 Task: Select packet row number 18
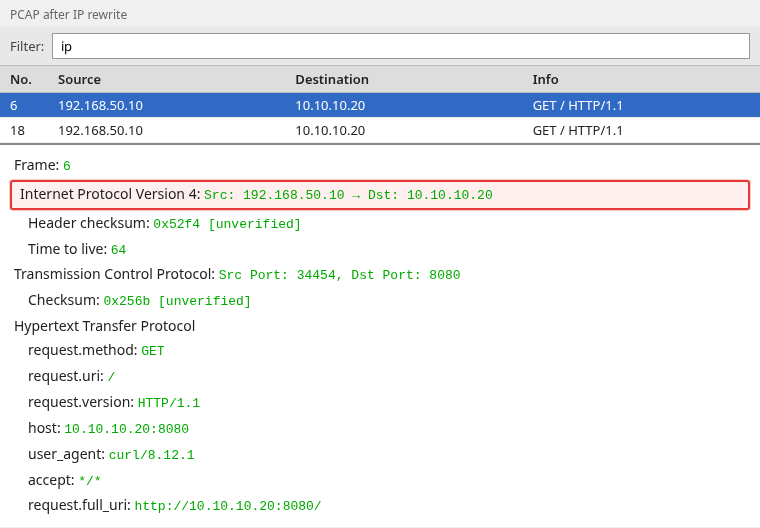380,130
